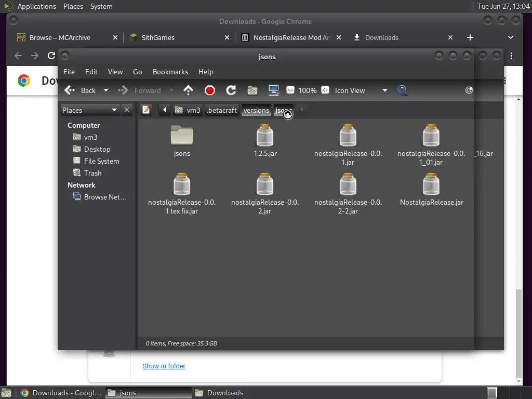Open the Back history dropdown arrow

[106, 90]
